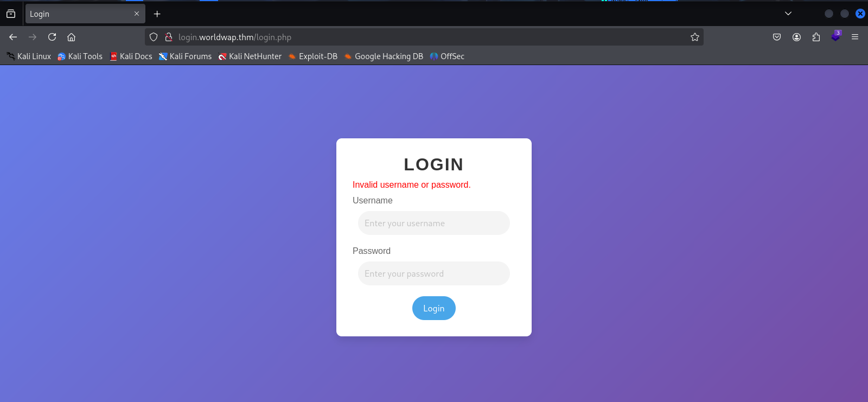Open the Google Hacking DB bookmark
Viewport: 868px width, 402px height.
384,56
